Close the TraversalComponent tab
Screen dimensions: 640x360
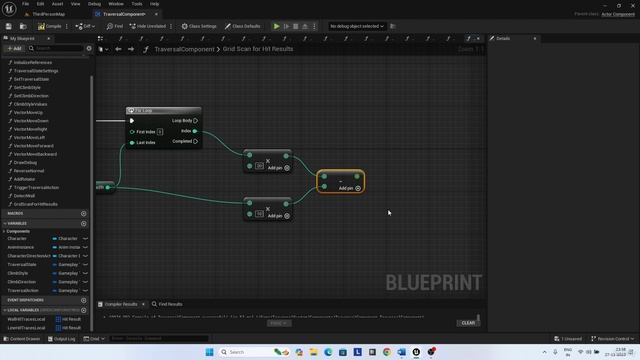pos(156,14)
